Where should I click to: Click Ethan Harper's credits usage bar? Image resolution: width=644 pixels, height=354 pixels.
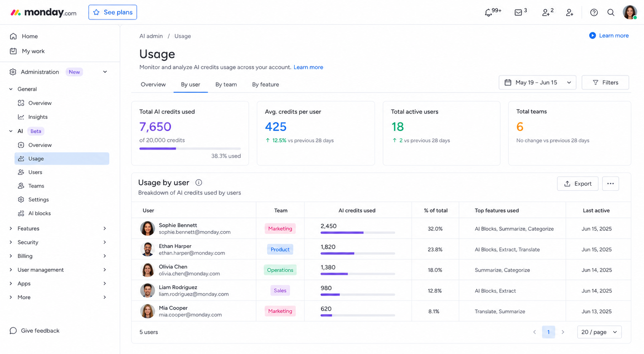pos(358,254)
